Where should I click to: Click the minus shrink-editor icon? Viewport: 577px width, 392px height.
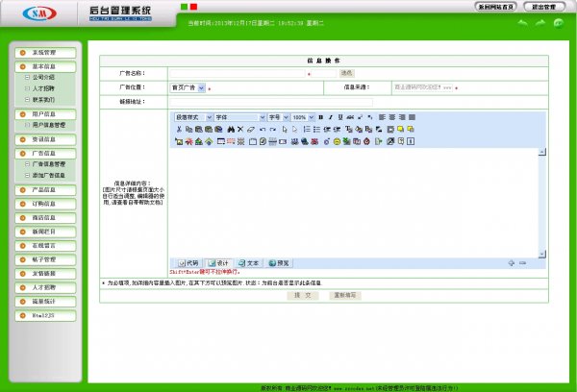[x=522, y=263]
